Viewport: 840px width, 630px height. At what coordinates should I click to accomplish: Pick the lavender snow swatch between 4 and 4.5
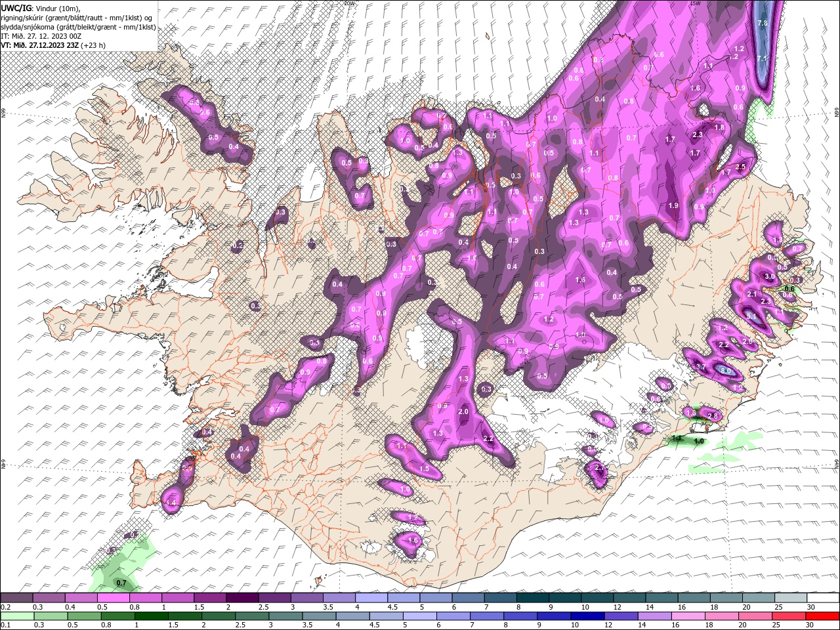point(371,598)
